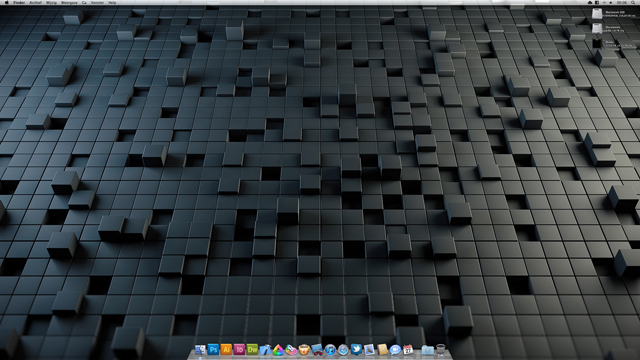Launch Photoshop from the Dock
This screenshot has width=640, height=360.
pos(213,349)
